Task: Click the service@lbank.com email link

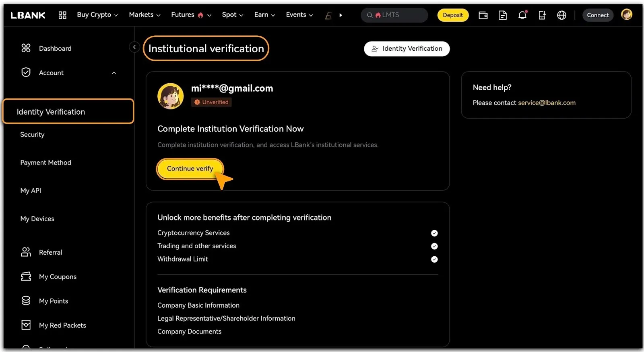Action: click(547, 103)
